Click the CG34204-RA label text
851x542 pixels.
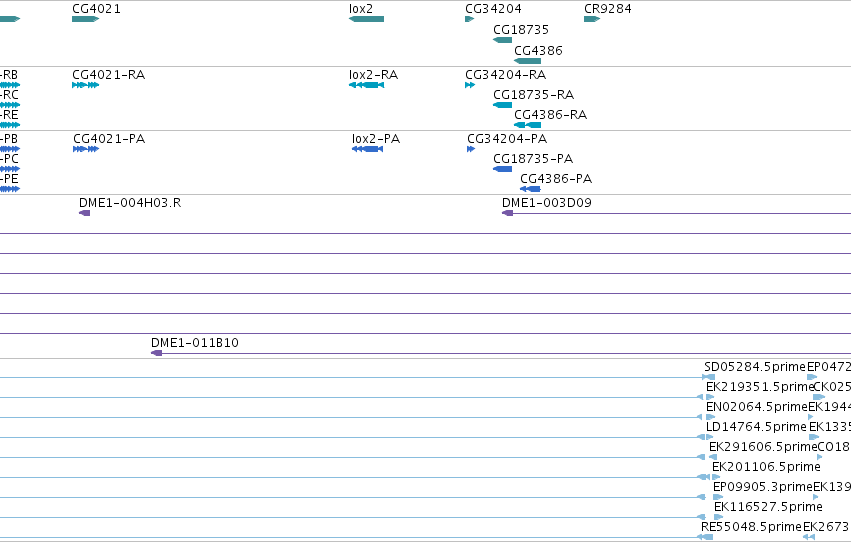pos(506,74)
